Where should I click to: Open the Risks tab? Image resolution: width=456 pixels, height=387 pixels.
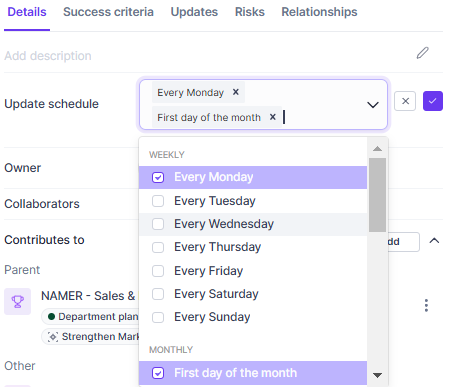[x=250, y=12]
